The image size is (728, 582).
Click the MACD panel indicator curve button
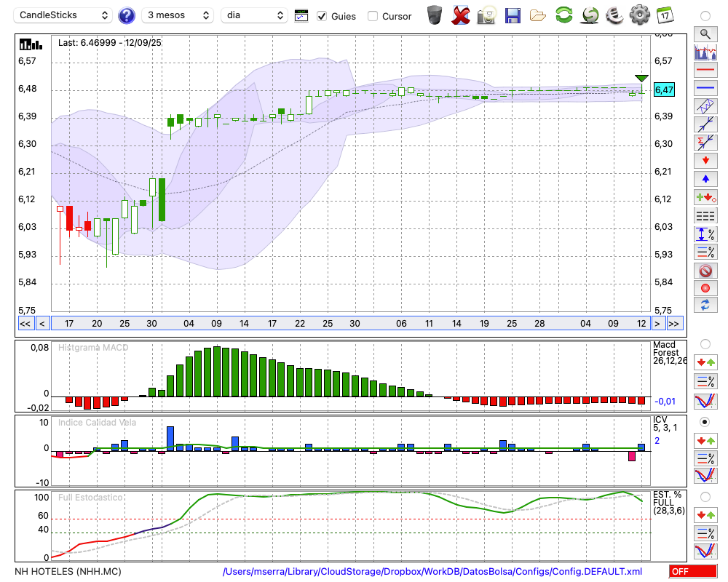[705, 401]
